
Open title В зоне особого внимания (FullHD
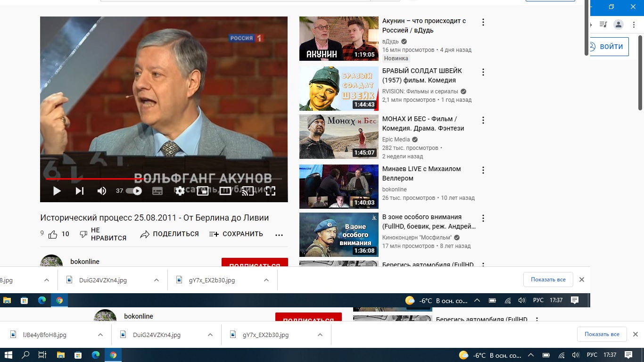[429, 222]
